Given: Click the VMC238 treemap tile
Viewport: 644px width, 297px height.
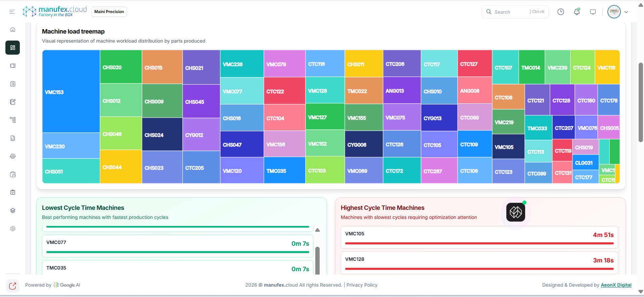Looking at the screenshot, I should coord(242,64).
